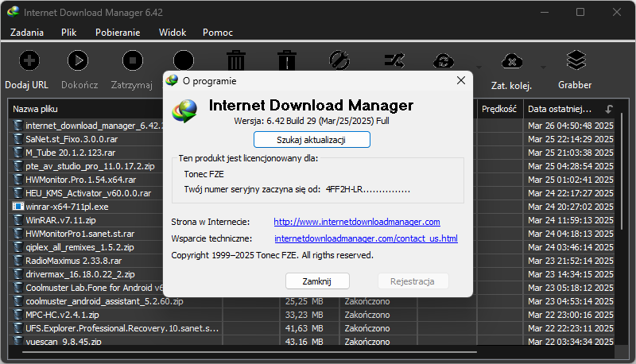This screenshot has width=636, height=364.
Task: Click the start queue cloud icon
Action: 444,61
